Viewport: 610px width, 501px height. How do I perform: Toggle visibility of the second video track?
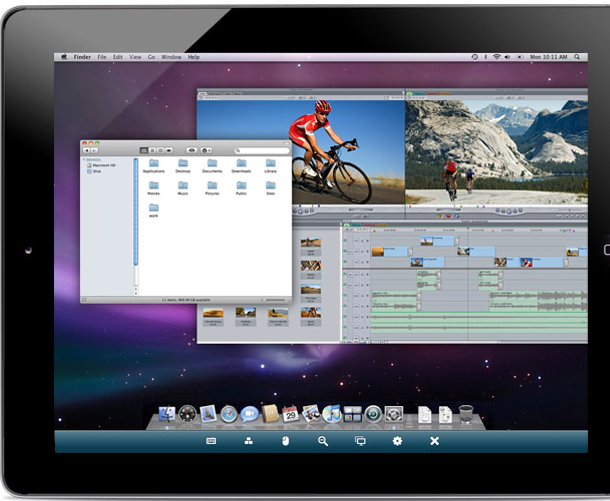(x=345, y=252)
